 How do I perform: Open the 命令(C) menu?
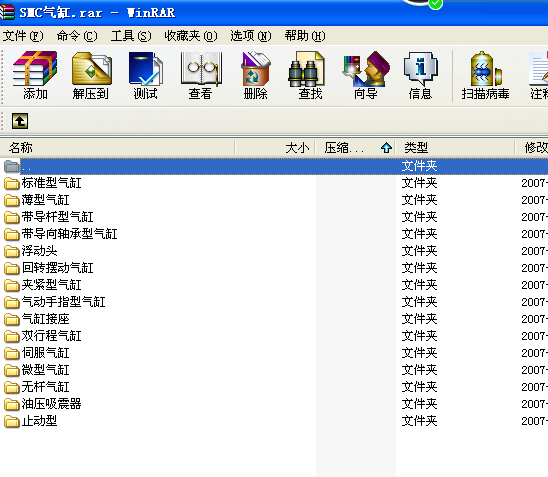[x=77, y=36]
